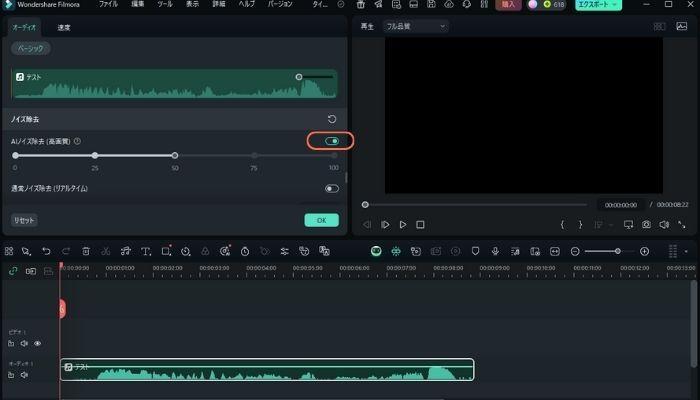Switch to the 速度 speed tab
This screenshot has height=400, width=700.
(x=64, y=27)
